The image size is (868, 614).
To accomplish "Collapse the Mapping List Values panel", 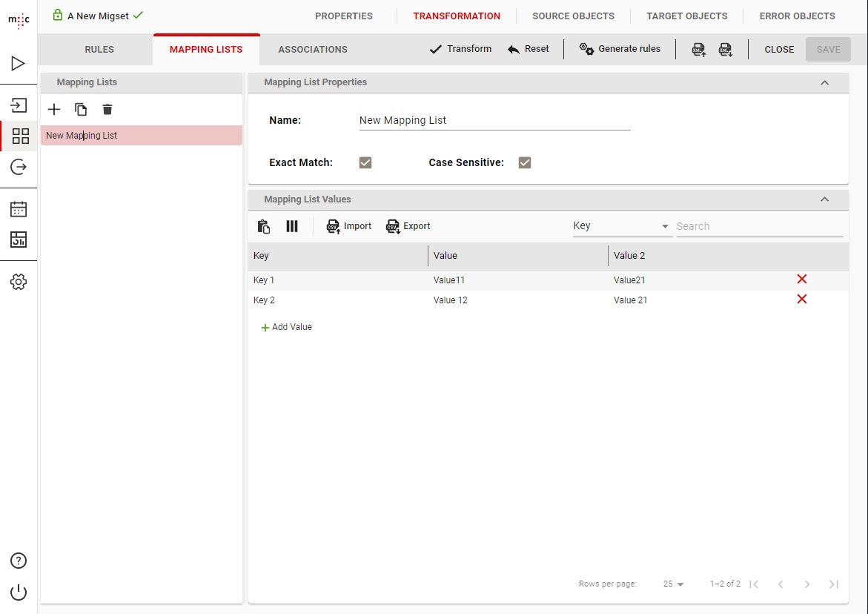I will 824,199.
